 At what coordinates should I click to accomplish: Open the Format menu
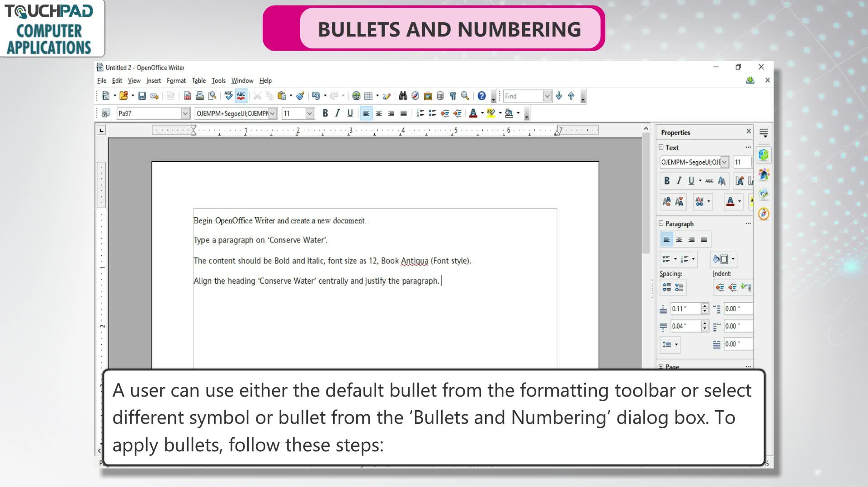(x=176, y=81)
